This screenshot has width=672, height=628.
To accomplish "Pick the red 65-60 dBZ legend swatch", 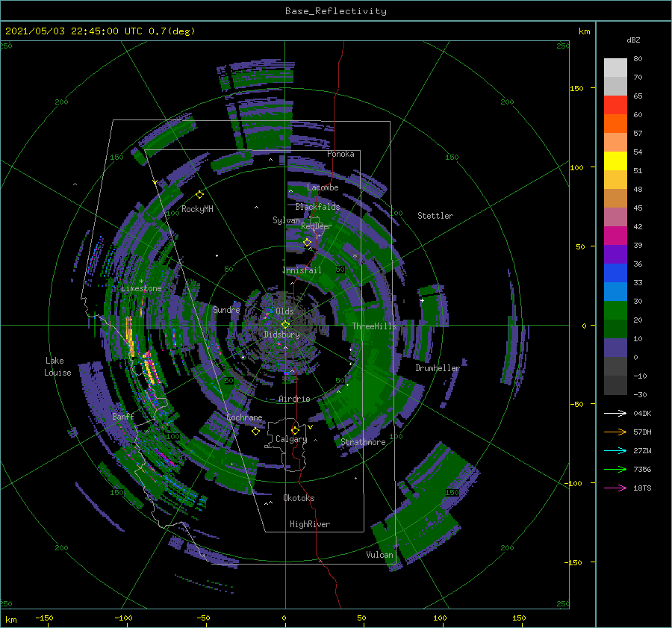I will 615,105.
